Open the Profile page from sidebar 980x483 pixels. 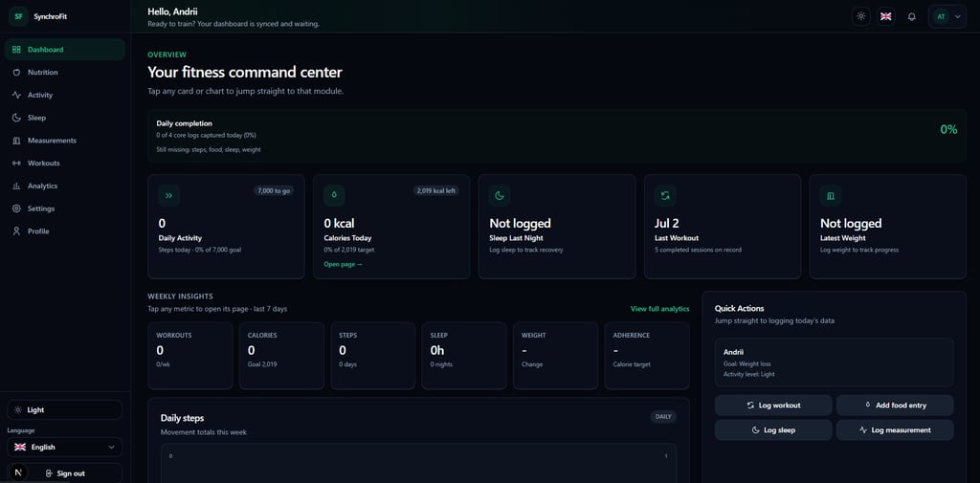click(64, 231)
